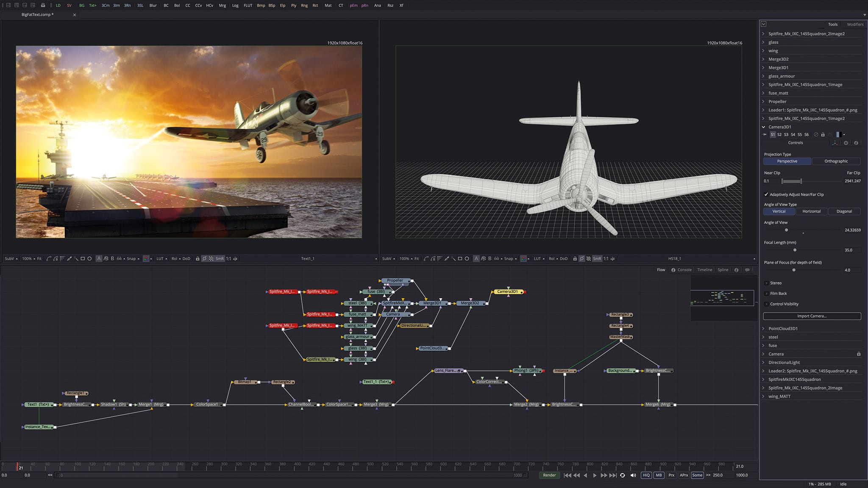Mute audio with the speaker icon
Image resolution: width=868 pixels, height=488 pixels.
click(x=633, y=475)
